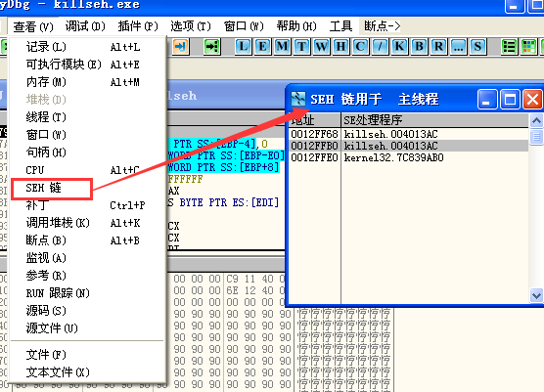
Task: Open the 选项(T) menu
Action: coord(191,26)
